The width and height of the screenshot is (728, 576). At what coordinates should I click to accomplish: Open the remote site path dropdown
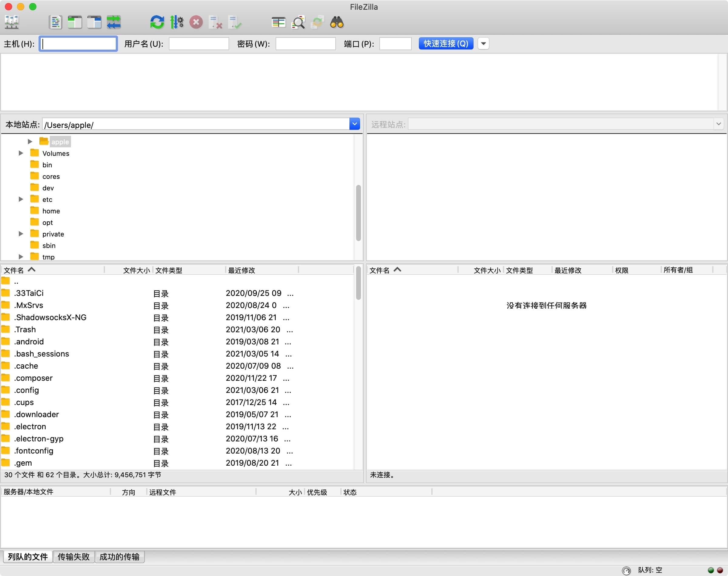click(x=719, y=124)
